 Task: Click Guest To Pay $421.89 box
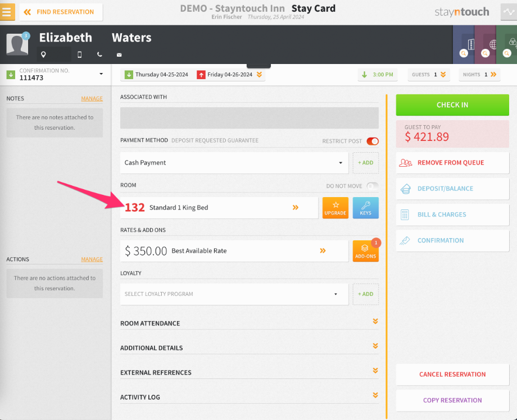(x=452, y=134)
